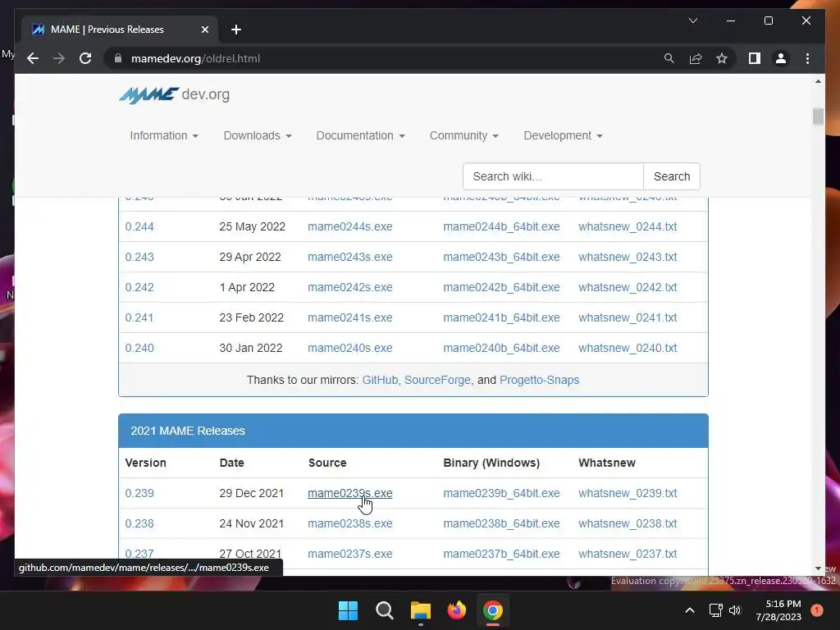Open version 0.243 link
Viewport: 840px width, 630px height.
coord(139,257)
